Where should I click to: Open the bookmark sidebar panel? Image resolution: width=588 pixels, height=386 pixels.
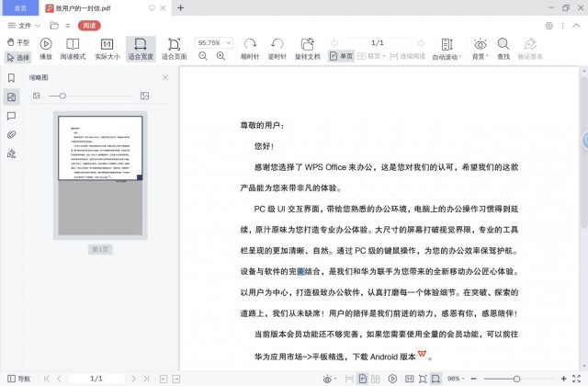point(11,77)
